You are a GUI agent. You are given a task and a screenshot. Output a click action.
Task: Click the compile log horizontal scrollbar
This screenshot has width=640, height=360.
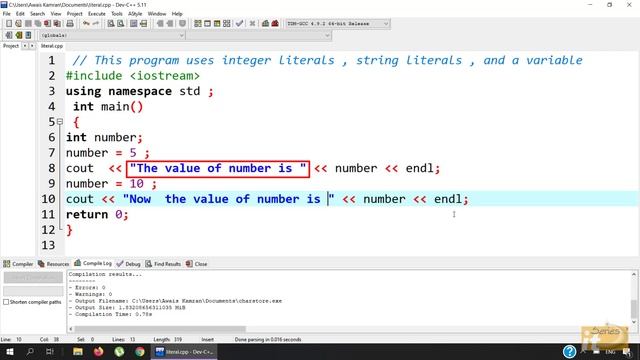(x=160, y=329)
